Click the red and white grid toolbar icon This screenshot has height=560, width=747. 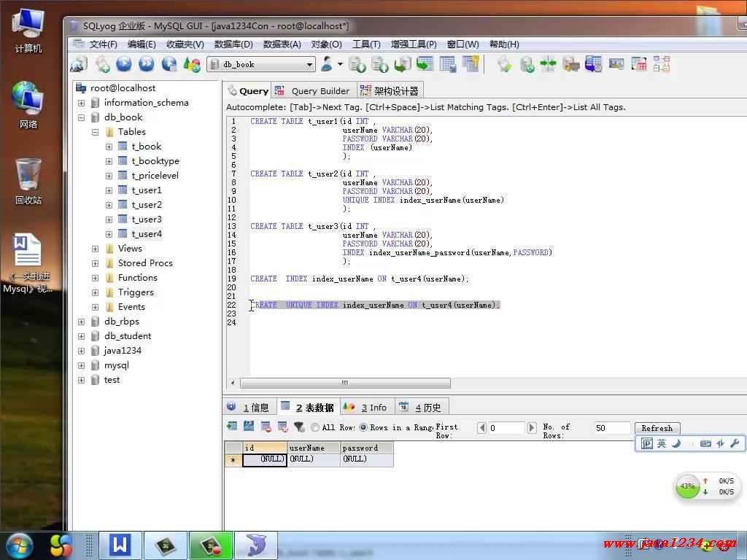click(639, 64)
